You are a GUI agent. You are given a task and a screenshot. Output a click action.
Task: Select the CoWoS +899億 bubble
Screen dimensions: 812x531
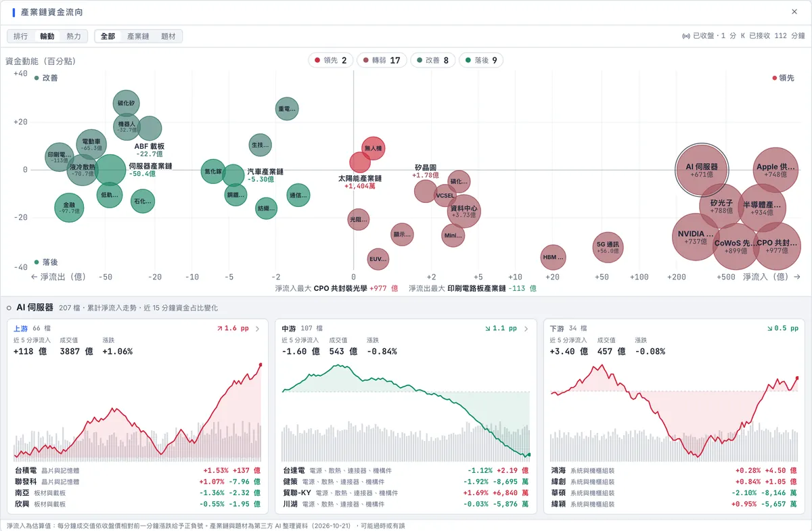point(736,246)
